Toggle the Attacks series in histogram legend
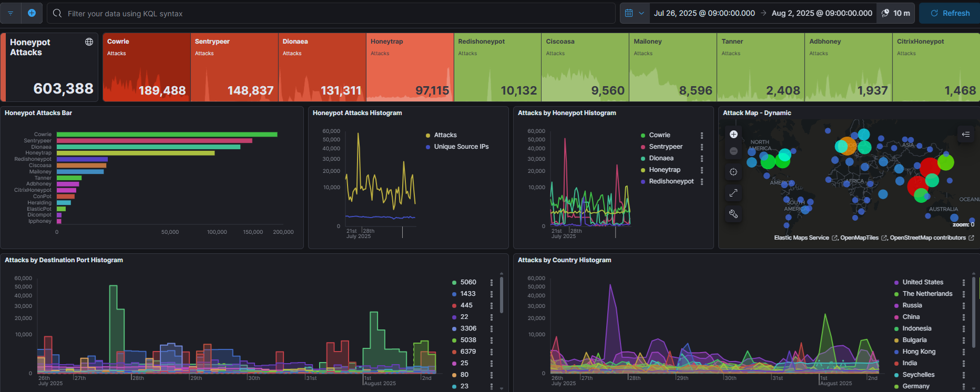The height and width of the screenshot is (392, 980). (x=445, y=135)
